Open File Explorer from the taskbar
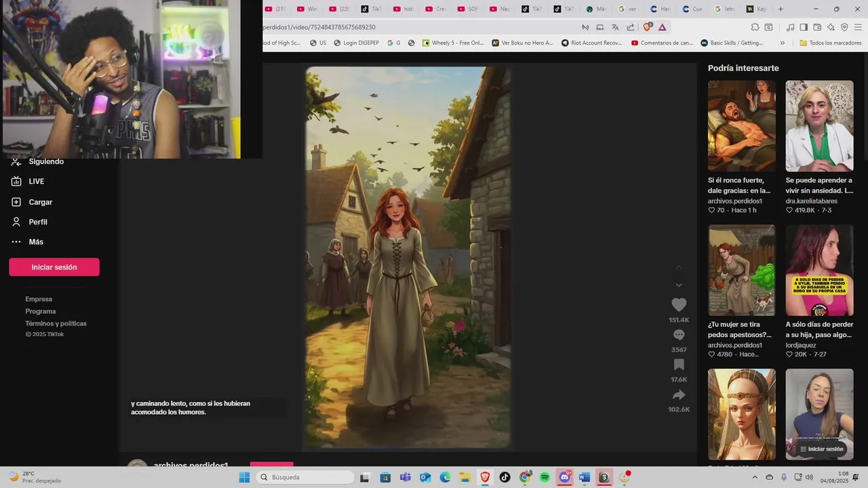Viewport: 868px width, 488px height. click(x=465, y=477)
